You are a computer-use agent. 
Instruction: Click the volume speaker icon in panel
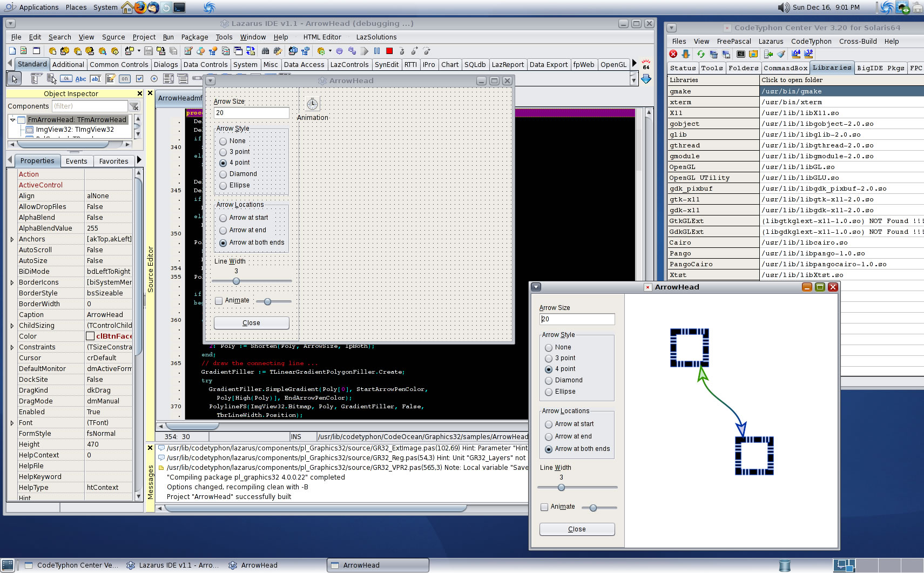[783, 7]
